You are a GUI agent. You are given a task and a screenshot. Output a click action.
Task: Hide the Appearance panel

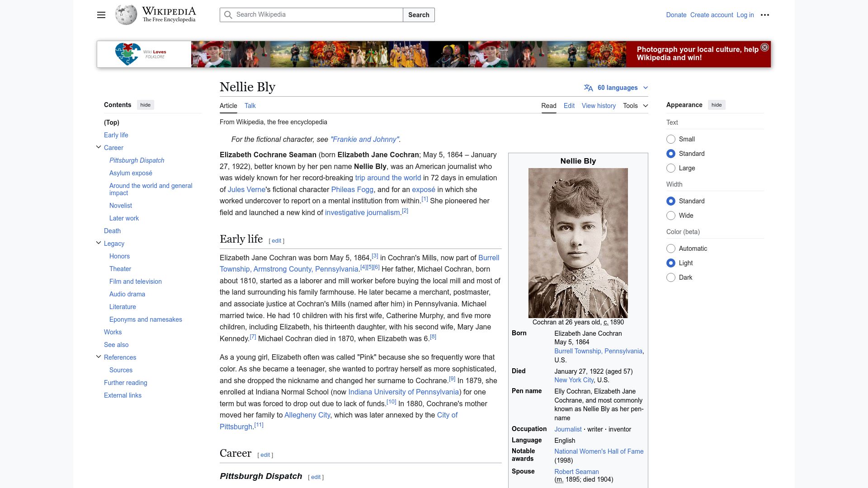[717, 105]
